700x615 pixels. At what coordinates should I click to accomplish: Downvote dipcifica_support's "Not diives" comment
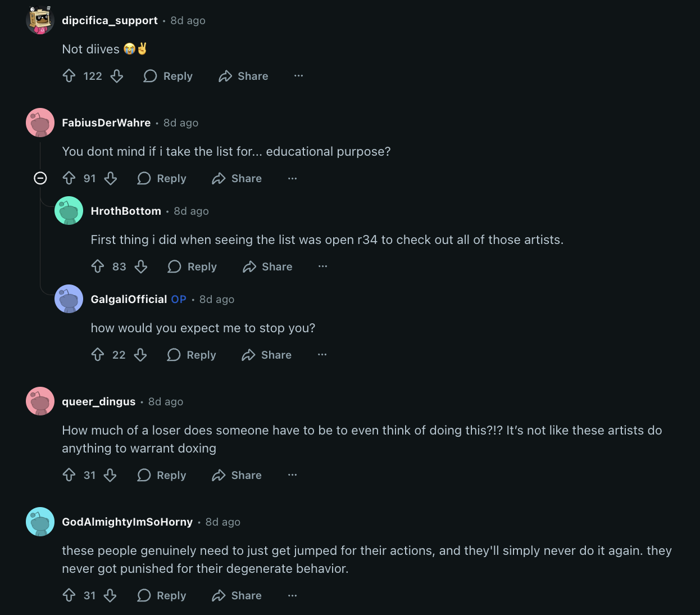pyautogui.click(x=117, y=76)
